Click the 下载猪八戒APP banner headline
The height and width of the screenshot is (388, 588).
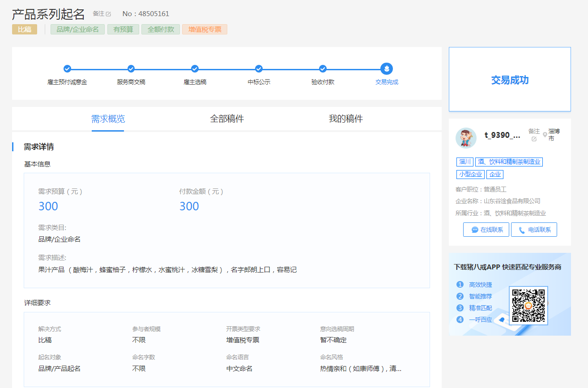point(507,267)
